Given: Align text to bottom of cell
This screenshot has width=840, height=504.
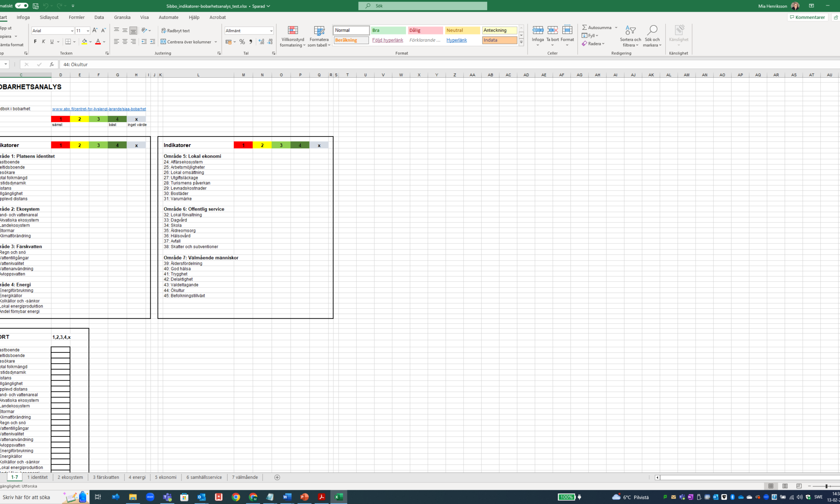Looking at the screenshot, I should 133,30.
